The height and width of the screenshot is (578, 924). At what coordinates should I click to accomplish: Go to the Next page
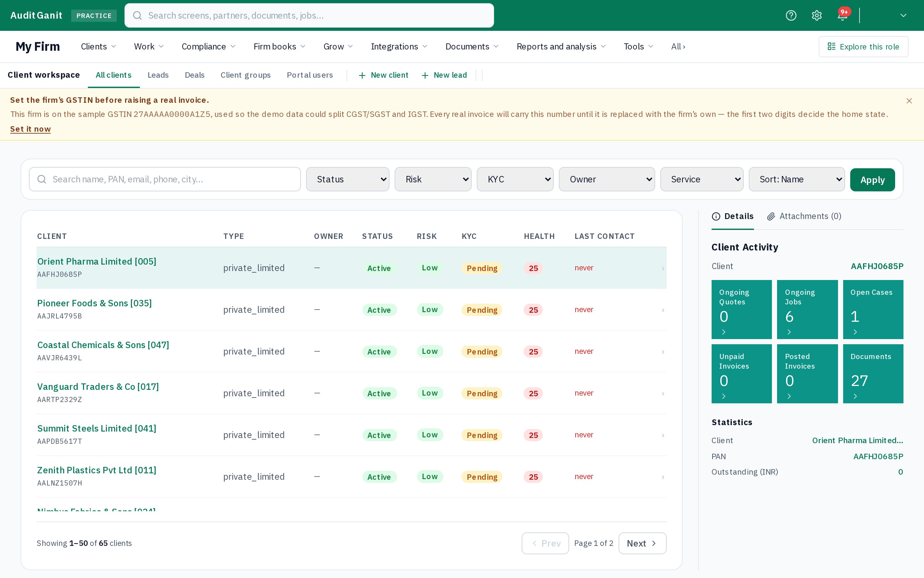pos(642,543)
